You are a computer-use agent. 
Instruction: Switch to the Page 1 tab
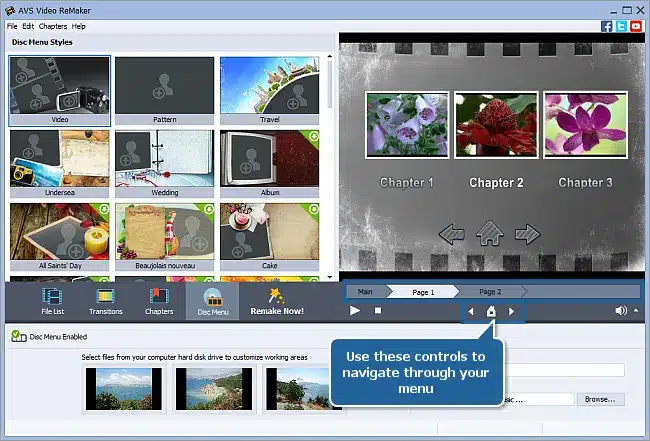click(x=423, y=292)
